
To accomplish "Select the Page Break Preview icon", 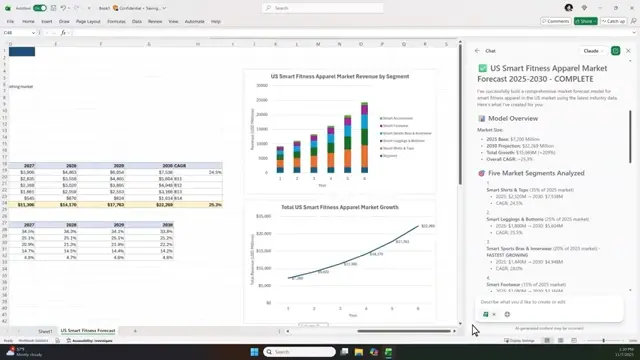I will coord(574,340).
